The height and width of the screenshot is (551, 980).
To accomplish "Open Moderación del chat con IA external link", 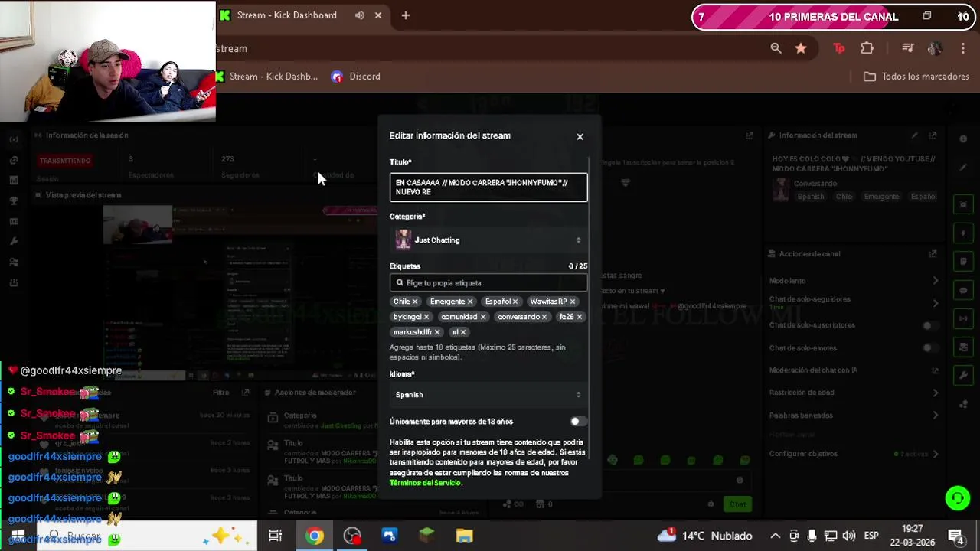I will 935,370.
